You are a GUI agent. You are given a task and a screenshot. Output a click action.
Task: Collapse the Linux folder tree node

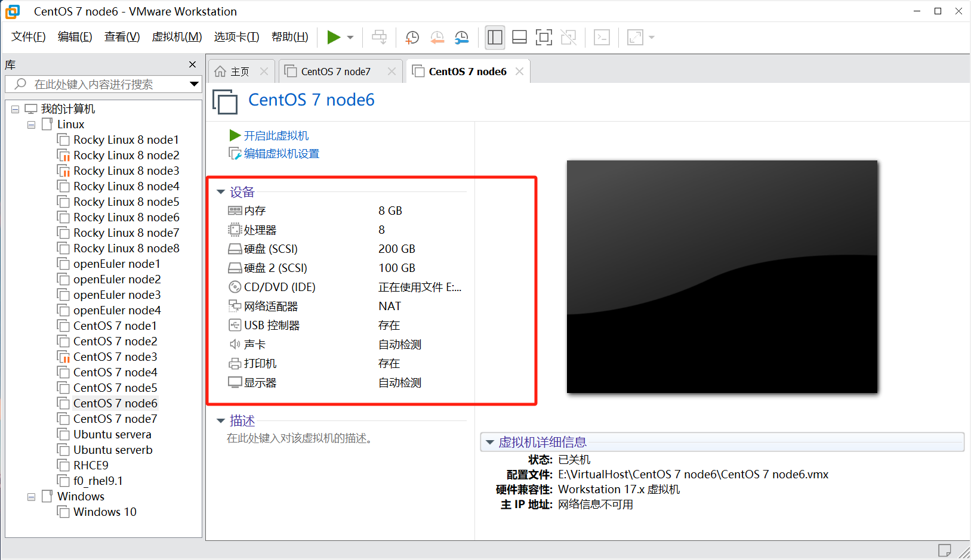(x=31, y=125)
